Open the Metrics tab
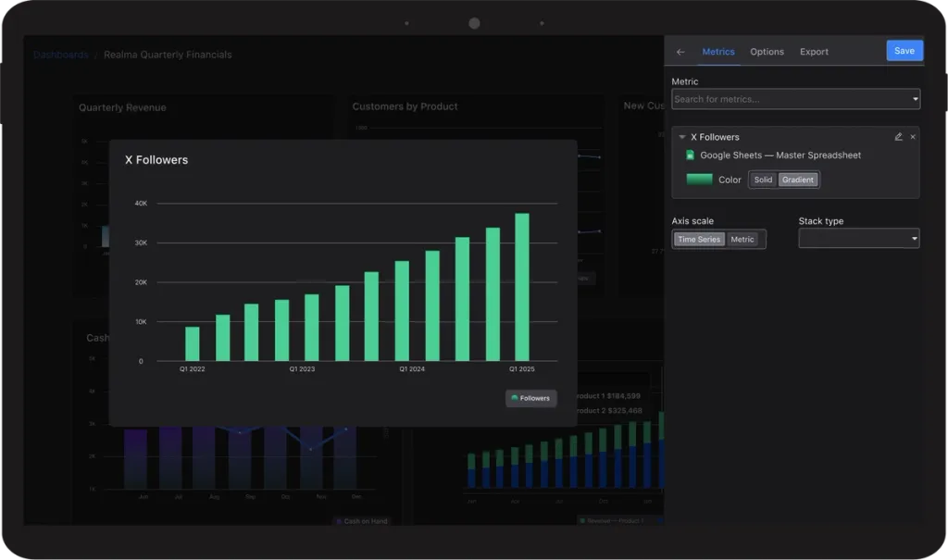Screen dimensions: 948x560 (x=718, y=52)
